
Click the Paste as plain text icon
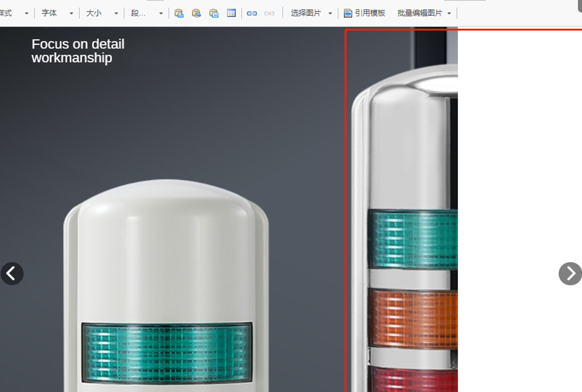coord(196,13)
